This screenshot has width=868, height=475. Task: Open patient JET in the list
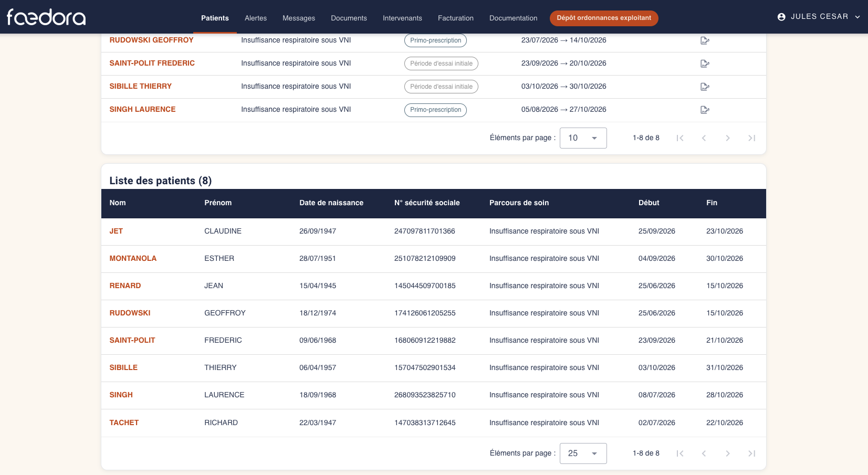116,231
